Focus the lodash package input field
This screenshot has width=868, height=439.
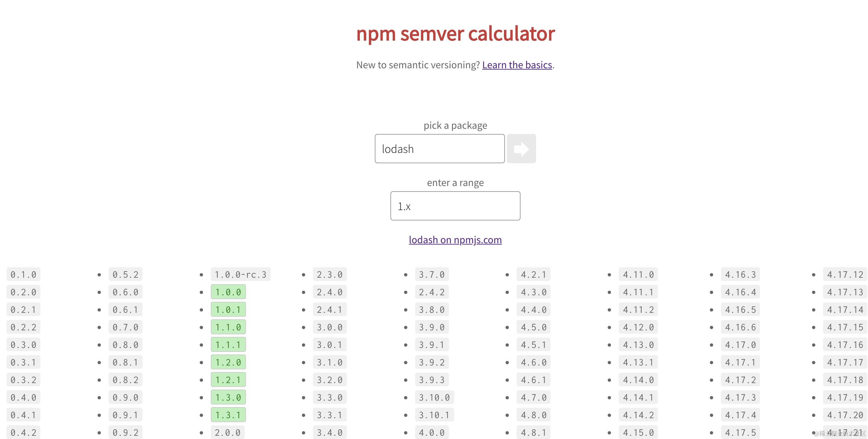[x=440, y=149]
